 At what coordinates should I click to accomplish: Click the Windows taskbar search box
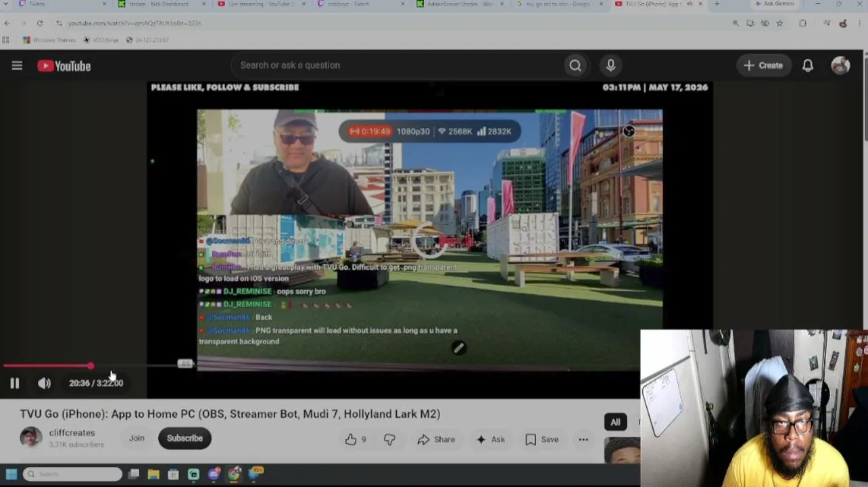(72, 474)
